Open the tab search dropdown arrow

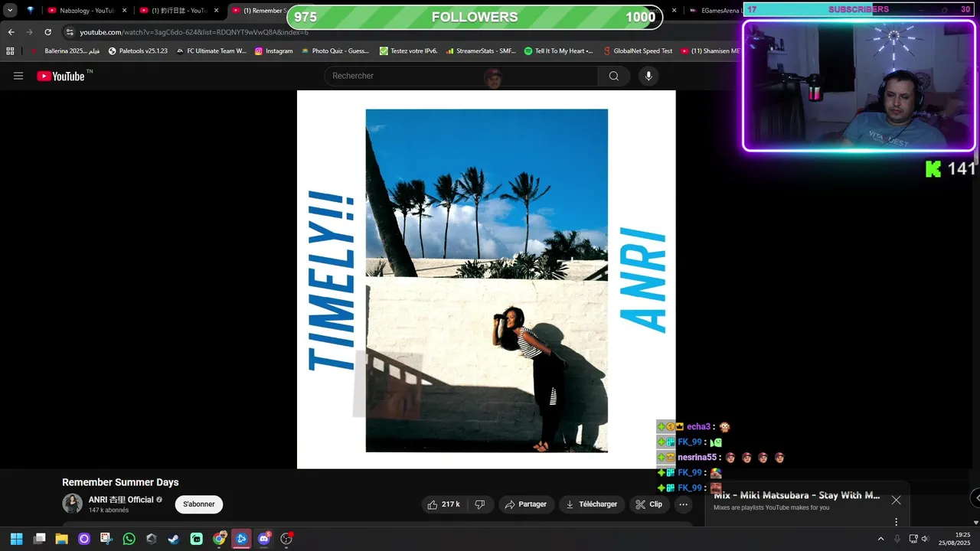[10, 11]
